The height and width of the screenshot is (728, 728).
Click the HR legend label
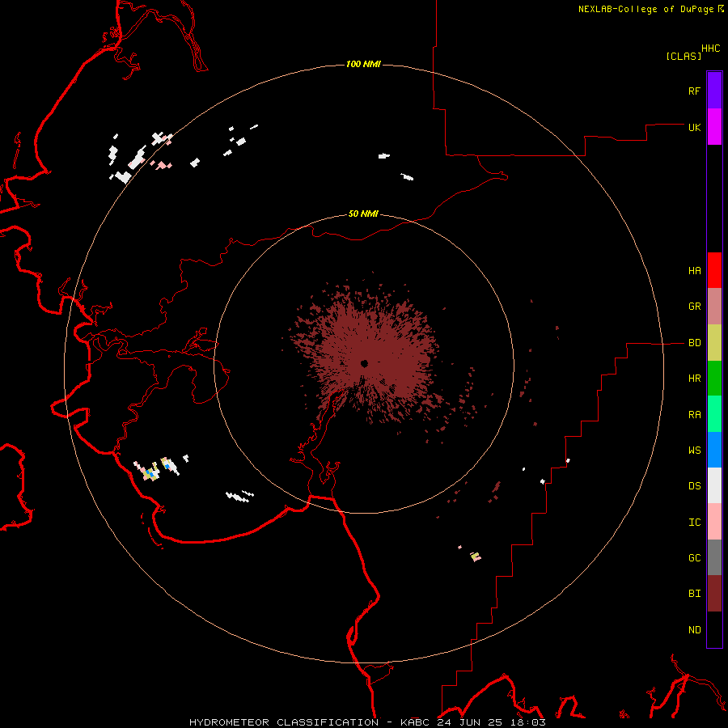694,379
